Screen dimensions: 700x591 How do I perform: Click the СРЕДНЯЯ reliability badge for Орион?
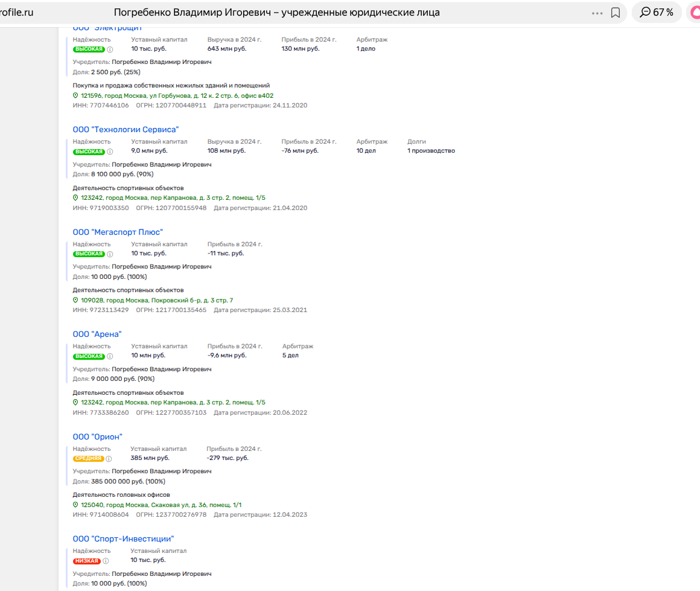(x=88, y=459)
